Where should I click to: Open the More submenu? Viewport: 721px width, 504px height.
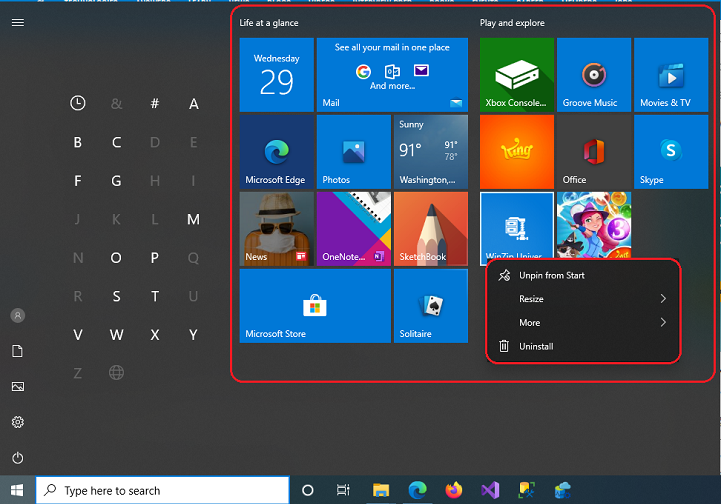click(583, 323)
